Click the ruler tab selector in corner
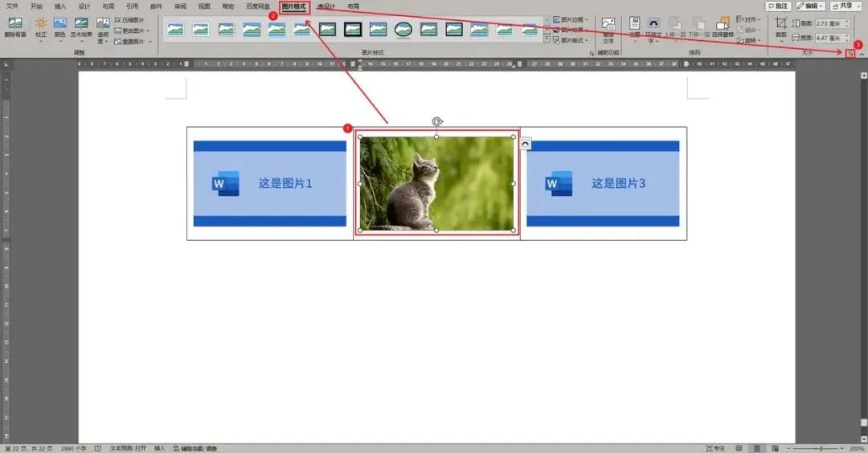The height and width of the screenshot is (453, 868). [6, 65]
